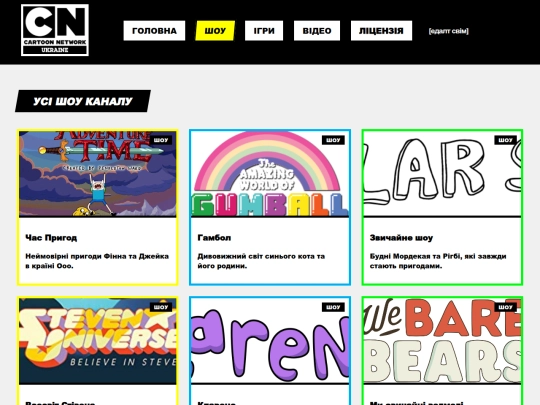Open the Clarence show thumbnail
Image resolution: width=540 pixels, height=405 pixels.
point(270,341)
